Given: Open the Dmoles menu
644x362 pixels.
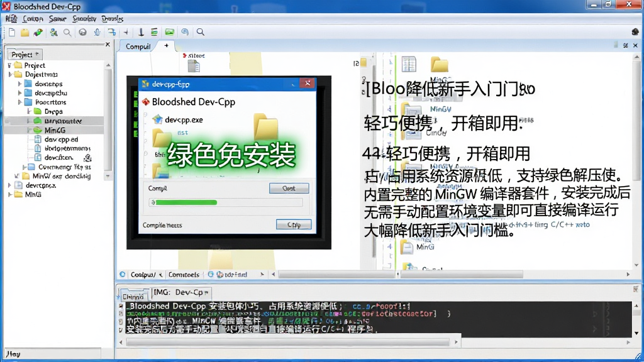Looking at the screenshot, I should (x=112, y=19).
